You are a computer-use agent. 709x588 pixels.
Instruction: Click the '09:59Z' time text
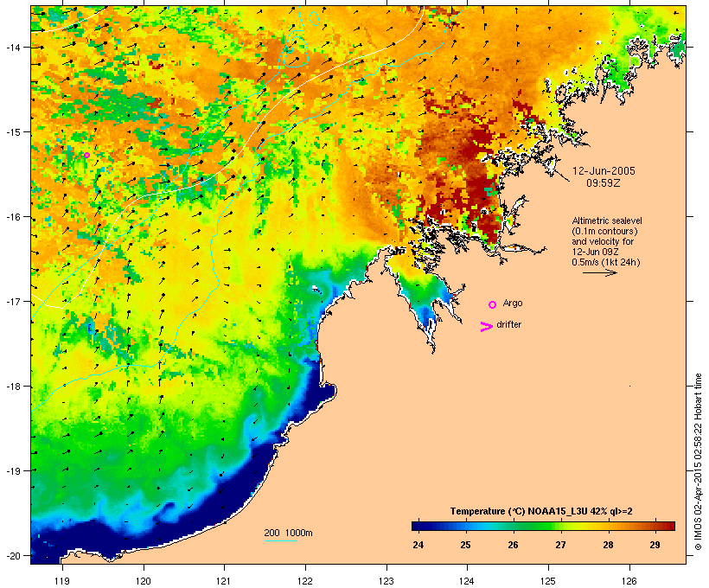pyautogui.click(x=604, y=183)
